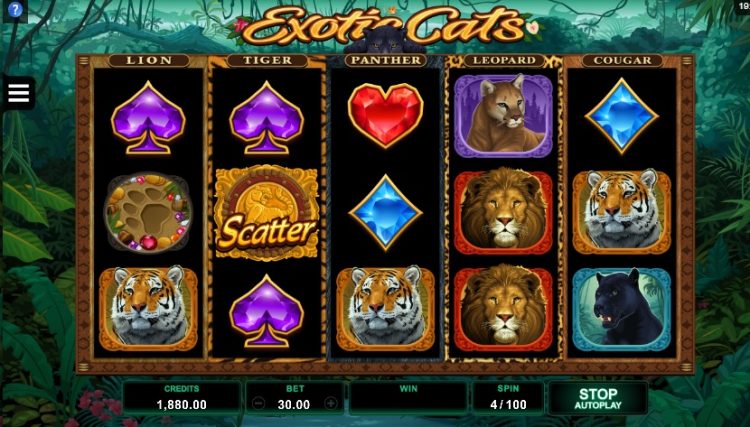Image resolution: width=750 pixels, height=427 pixels.
Task: Click the credits balance display
Action: [182, 398]
